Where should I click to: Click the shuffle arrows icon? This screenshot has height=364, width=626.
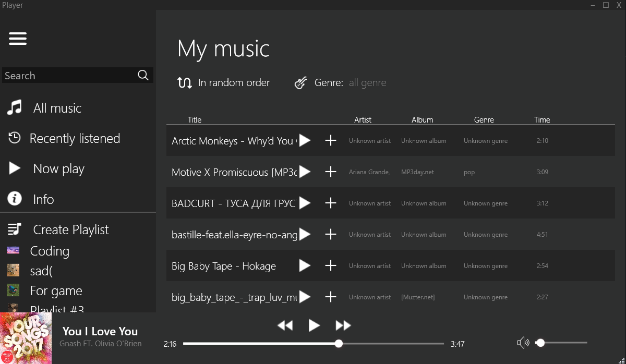click(185, 82)
